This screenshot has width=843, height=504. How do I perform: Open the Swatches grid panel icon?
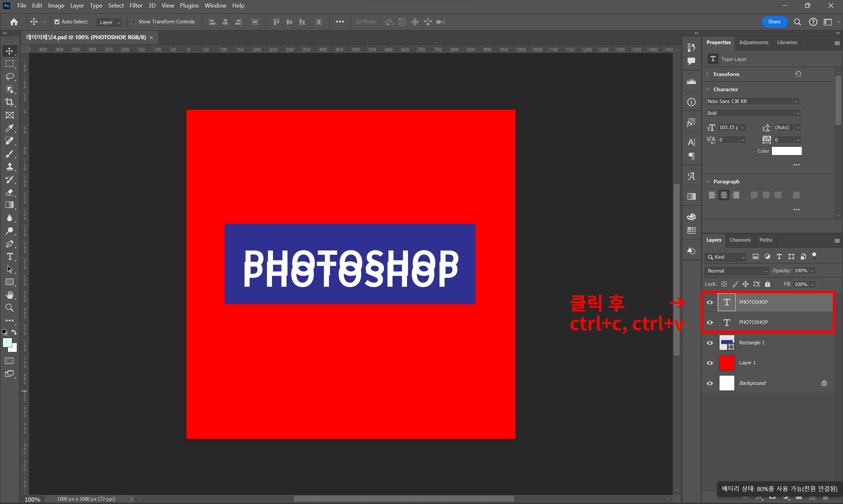click(691, 231)
